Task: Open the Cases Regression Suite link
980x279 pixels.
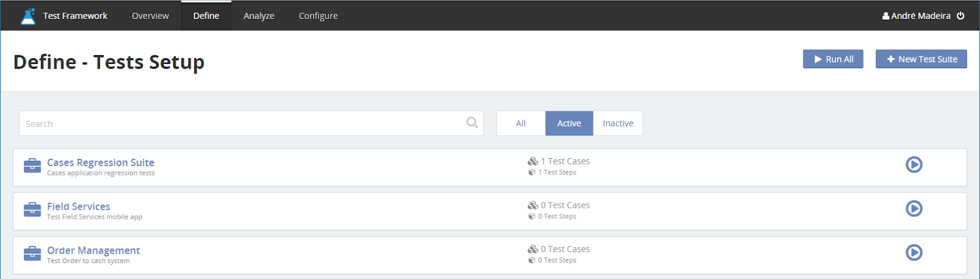Action: click(x=100, y=162)
